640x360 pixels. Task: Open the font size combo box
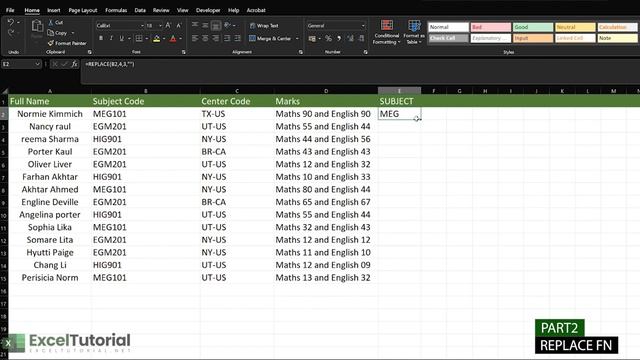click(154, 25)
